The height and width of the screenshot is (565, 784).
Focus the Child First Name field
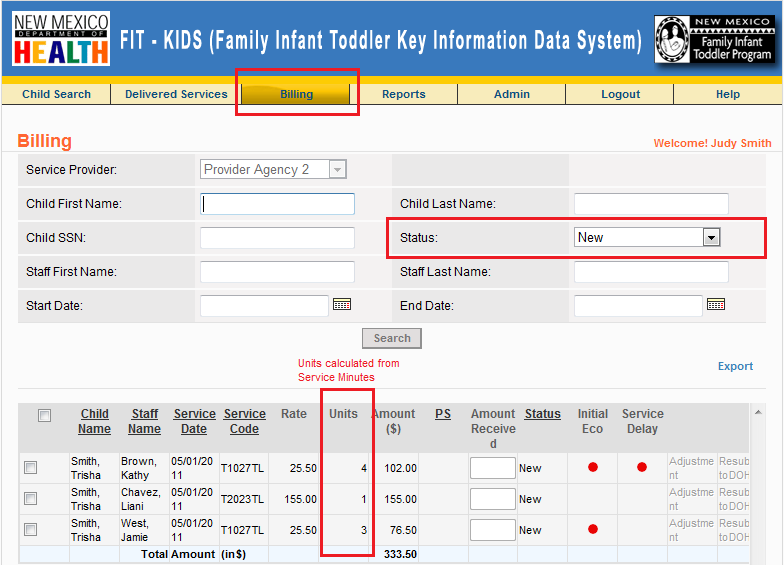pos(278,204)
